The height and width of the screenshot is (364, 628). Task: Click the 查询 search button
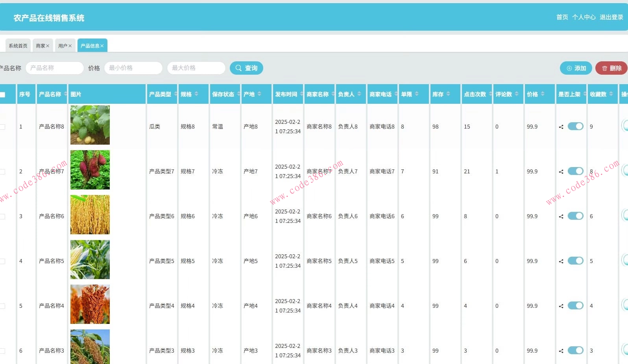(x=246, y=68)
